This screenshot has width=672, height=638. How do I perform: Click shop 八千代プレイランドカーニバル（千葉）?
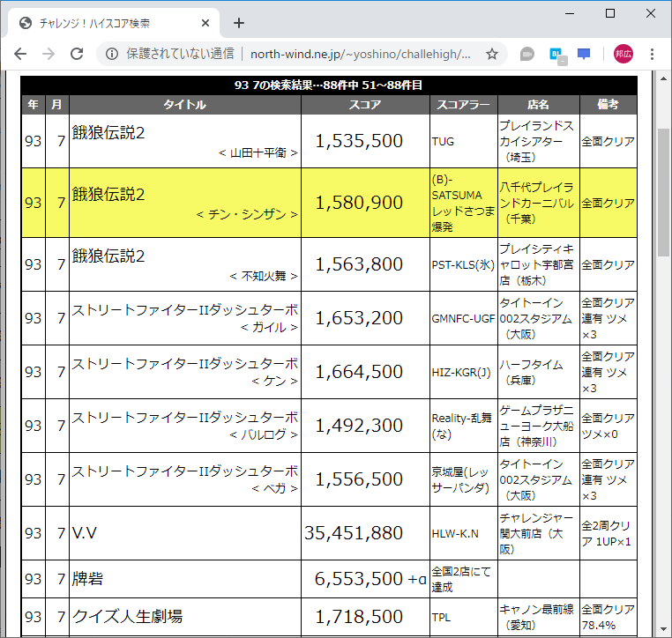(536, 203)
